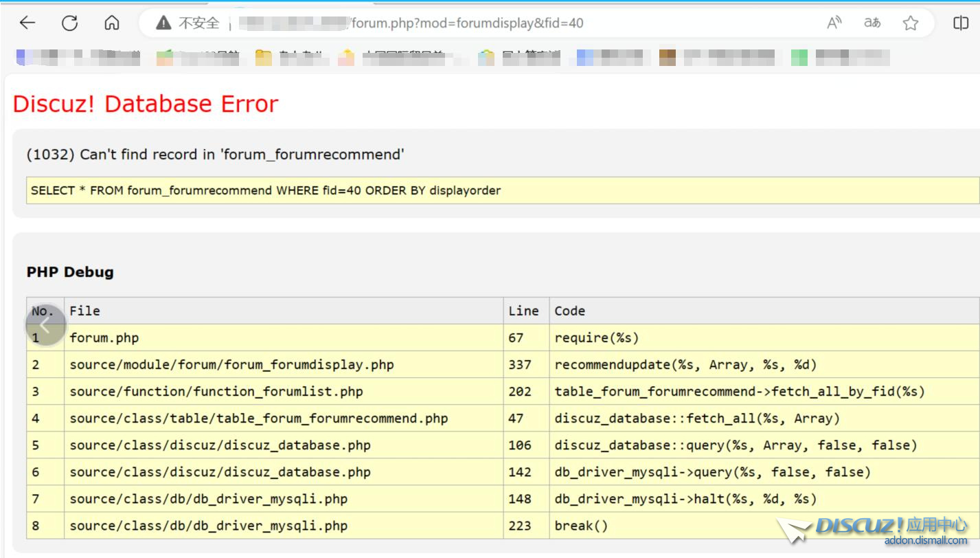Open the browser home page icon

(111, 23)
